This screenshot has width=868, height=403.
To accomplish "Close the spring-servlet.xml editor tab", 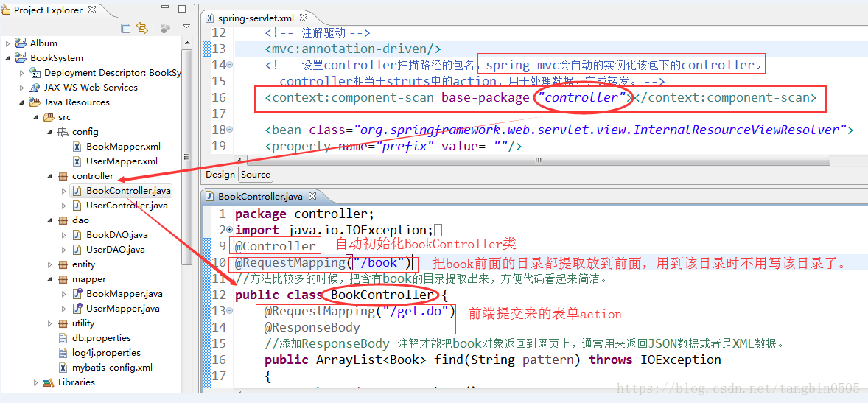I will (x=304, y=18).
